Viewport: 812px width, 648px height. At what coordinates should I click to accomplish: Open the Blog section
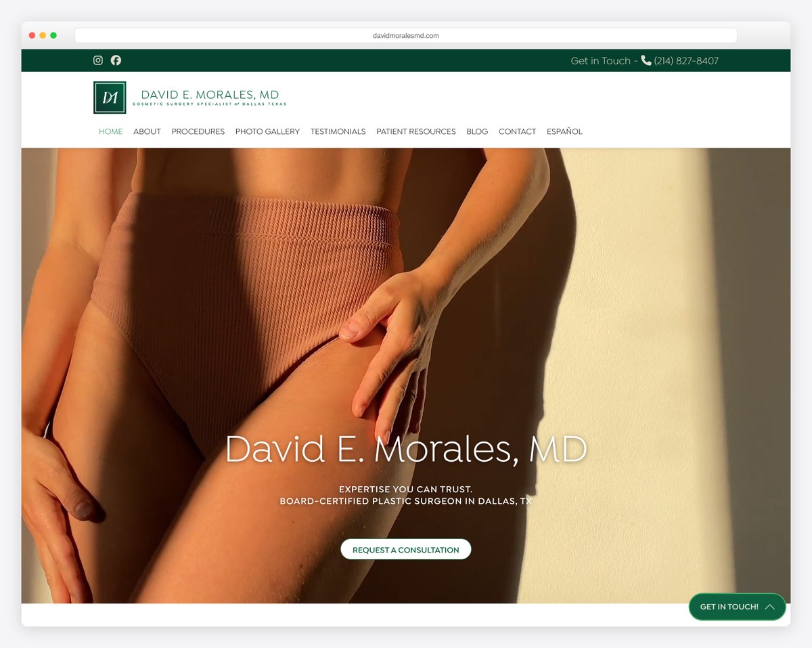coord(477,131)
